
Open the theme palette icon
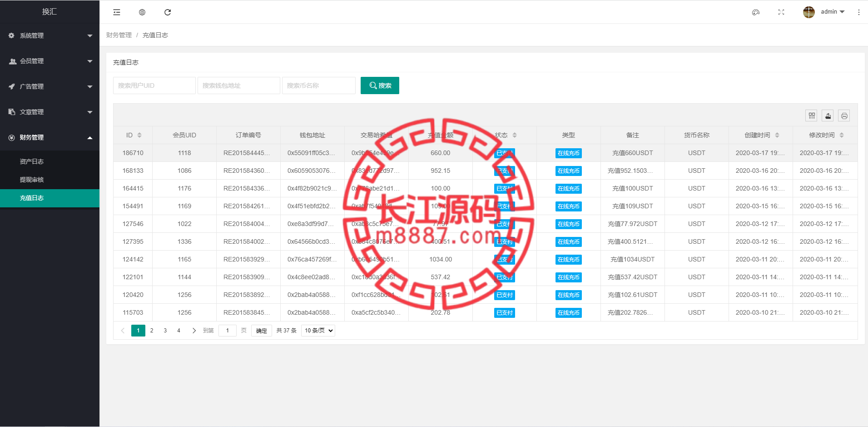pos(756,12)
